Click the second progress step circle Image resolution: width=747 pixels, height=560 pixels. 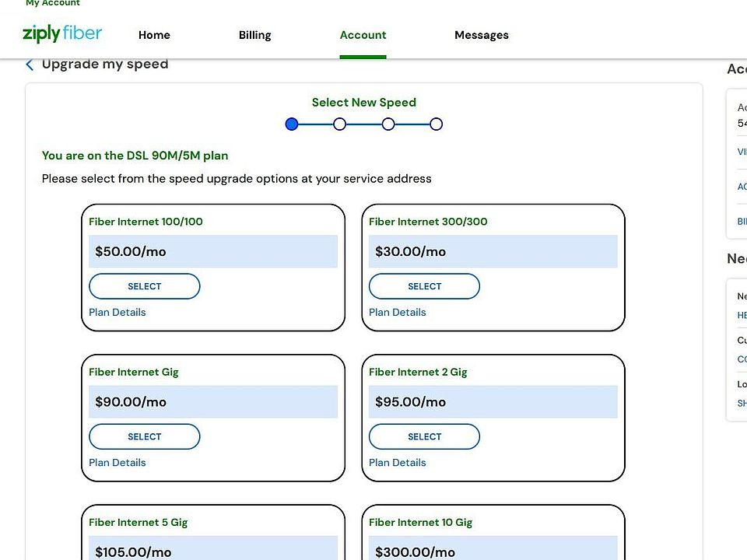339,124
